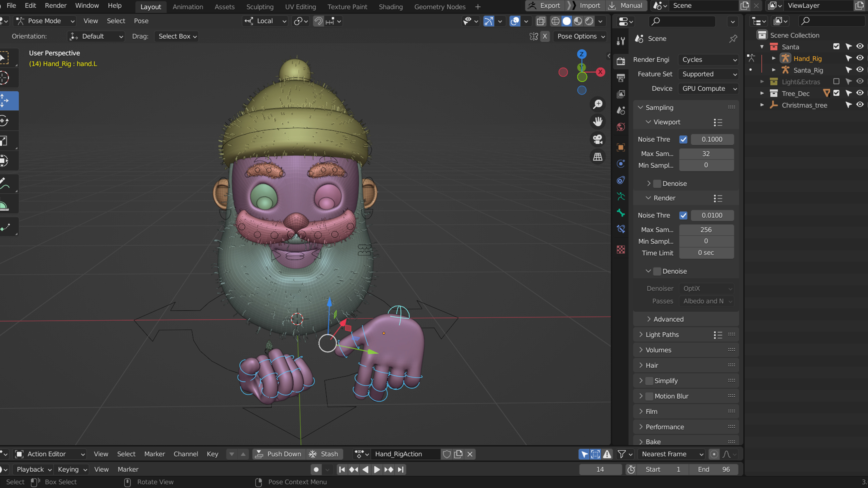Open the Output properties tab
The width and height of the screenshot is (868, 488).
click(x=621, y=78)
